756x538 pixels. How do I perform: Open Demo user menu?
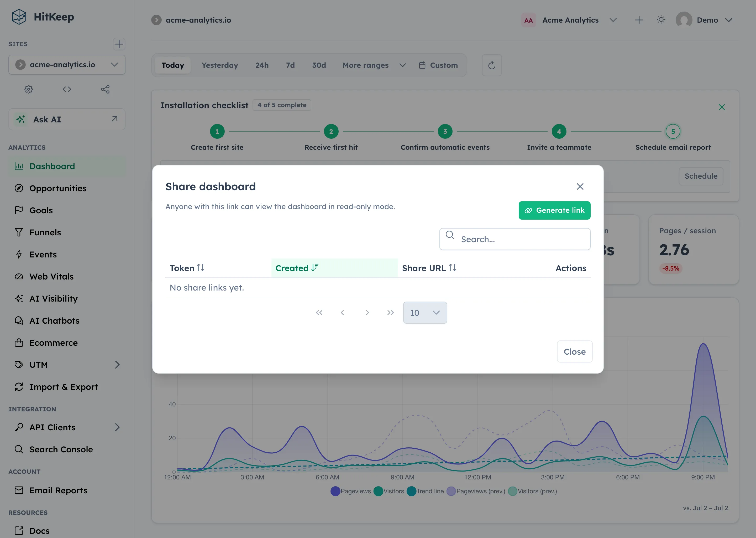[x=704, y=20]
